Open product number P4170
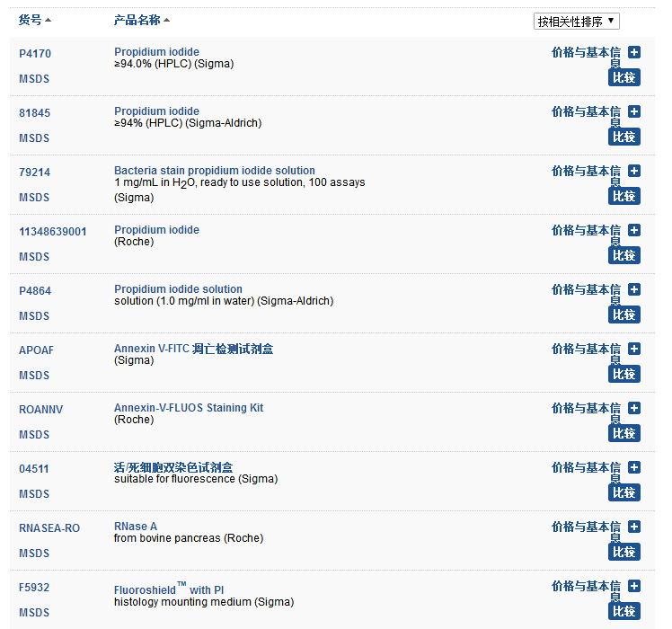 pyautogui.click(x=35, y=54)
